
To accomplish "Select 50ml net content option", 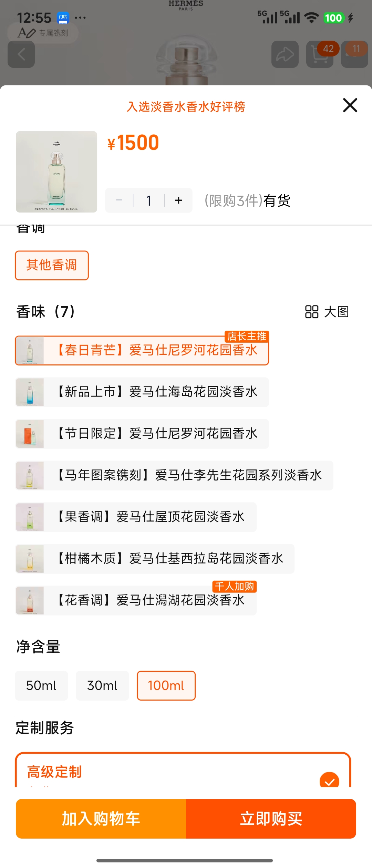I will 41,685.
